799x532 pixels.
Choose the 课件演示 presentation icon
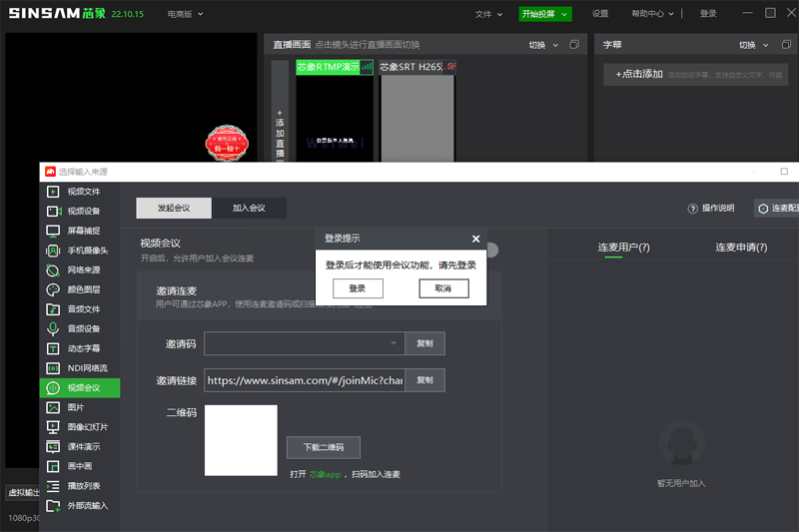pos(53,447)
